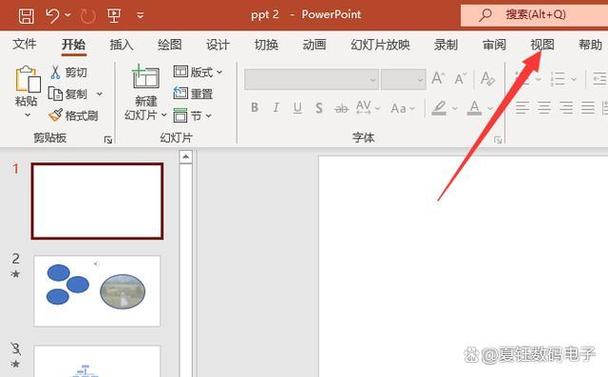Open the 帮助 tab
This screenshot has width=608, height=377.
pyautogui.click(x=590, y=45)
